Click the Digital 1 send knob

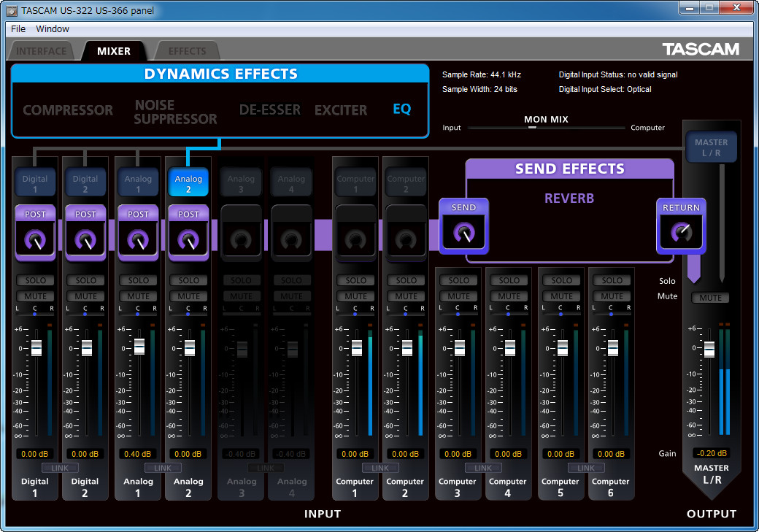tap(35, 239)
